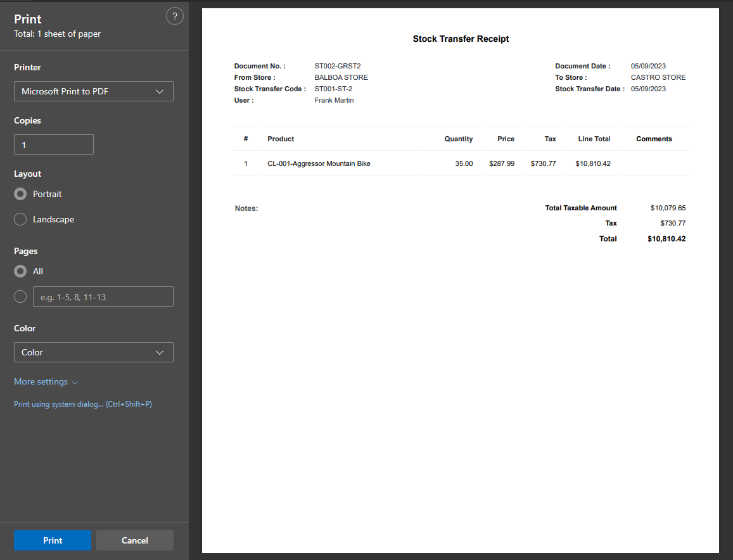733x560 pixels.
Task: Click the Product column header in preview
Action: pyautogui.click(x=281, y=139)
